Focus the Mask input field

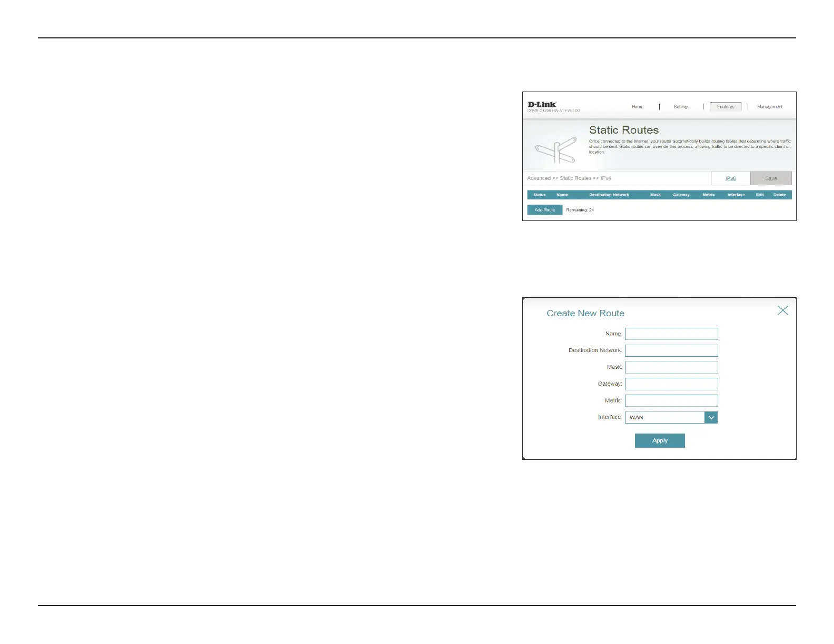(x=671, y=367)
